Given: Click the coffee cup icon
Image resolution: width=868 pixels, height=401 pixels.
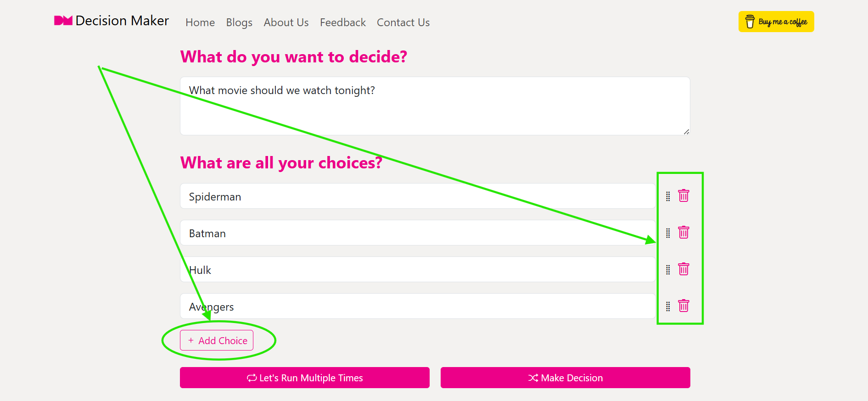Looking at the screenshot, I should pyautogui.click(x=750, y=21).
